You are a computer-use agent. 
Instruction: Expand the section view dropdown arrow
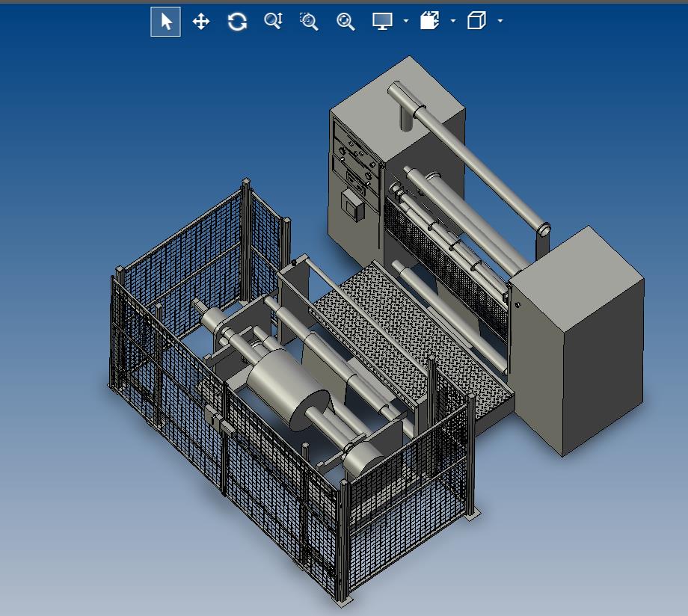coord(453,21)
